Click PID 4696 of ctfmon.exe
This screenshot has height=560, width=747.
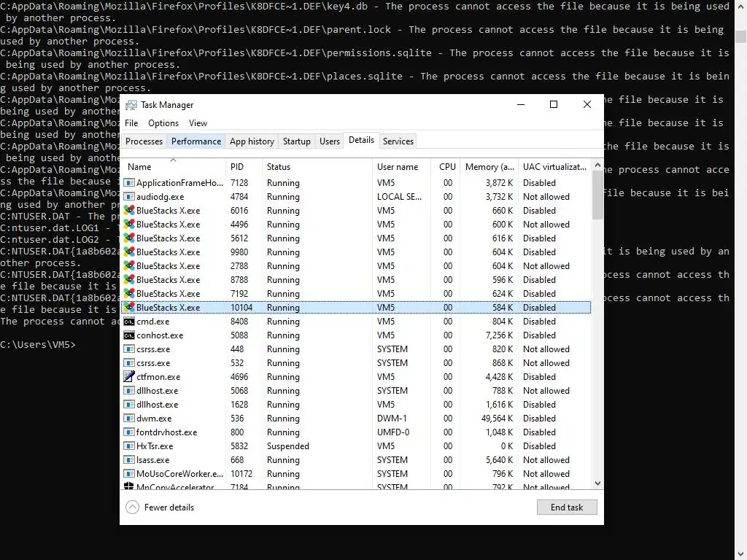click(x=239, y=377)
